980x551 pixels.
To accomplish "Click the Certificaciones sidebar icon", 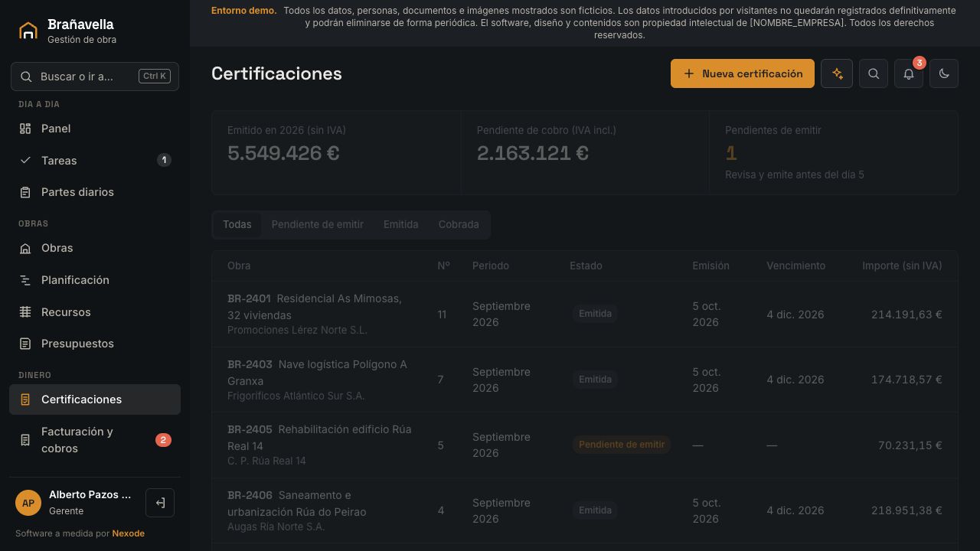I will [25, 399].
